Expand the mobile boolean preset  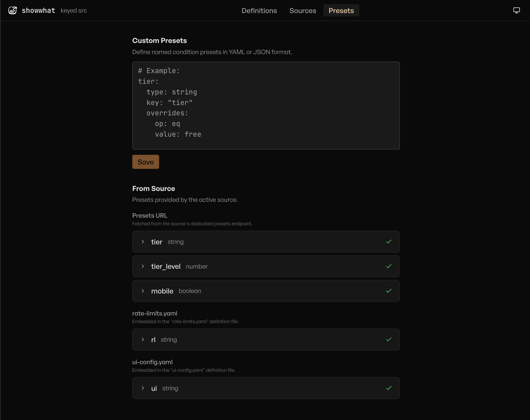point(143,291)
